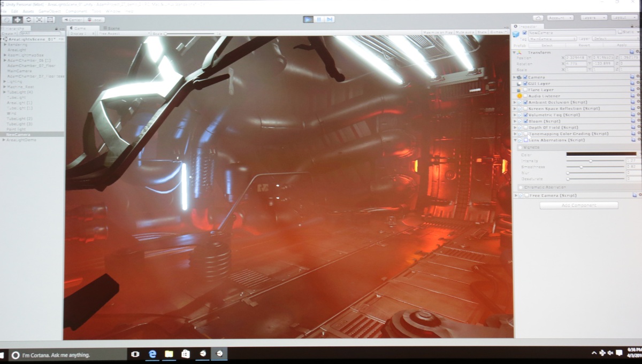The image size is (642, 364).
Task: Open Microsoft Edge from the taskbar
Action: pyautogui.click(x=152, y=354)
